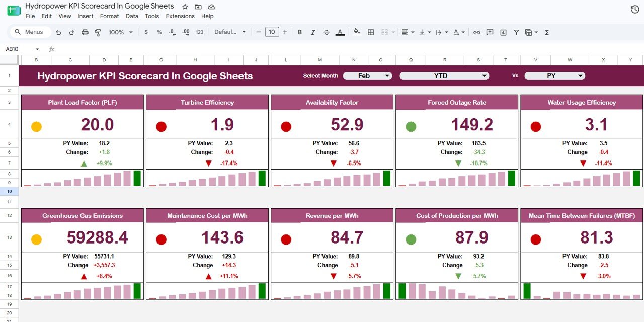Open text wrapping dropdown
644x322 pixels.
(x=441, y=32)
